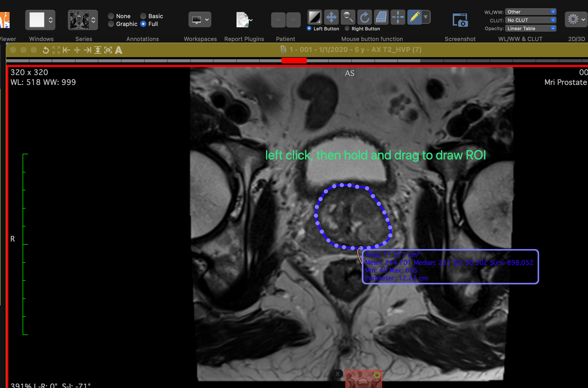
Task: Click the reset view circular arrow icon
Action: 46,50
